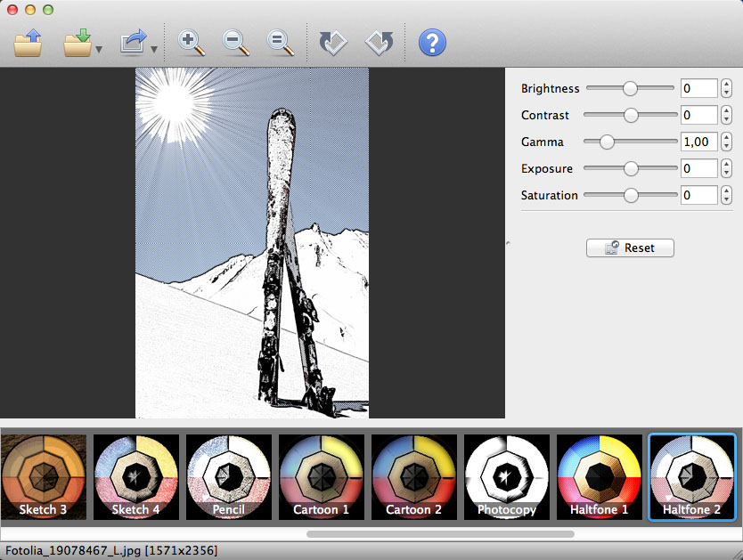Image resolution: width=743 pixels, height=560 pixels.
Task: Apply the Sketch 3 effect
Action: pos(43,477)
